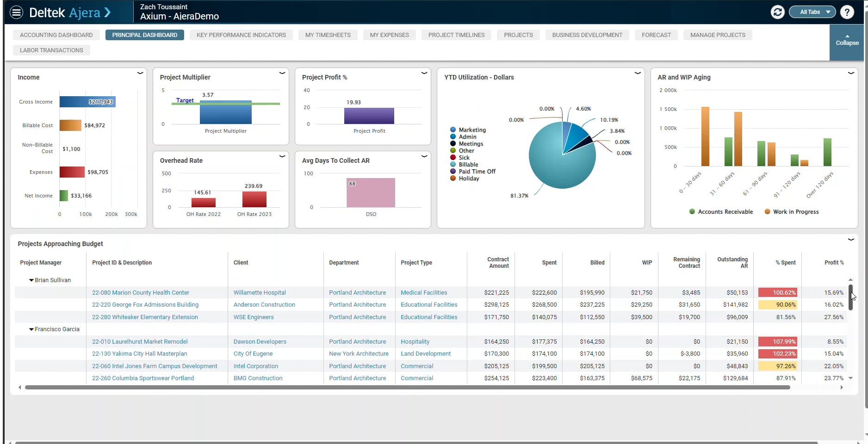Toggle Accounts Receivable legend series
Screen dimensions: 868x444
pos(721,212)
